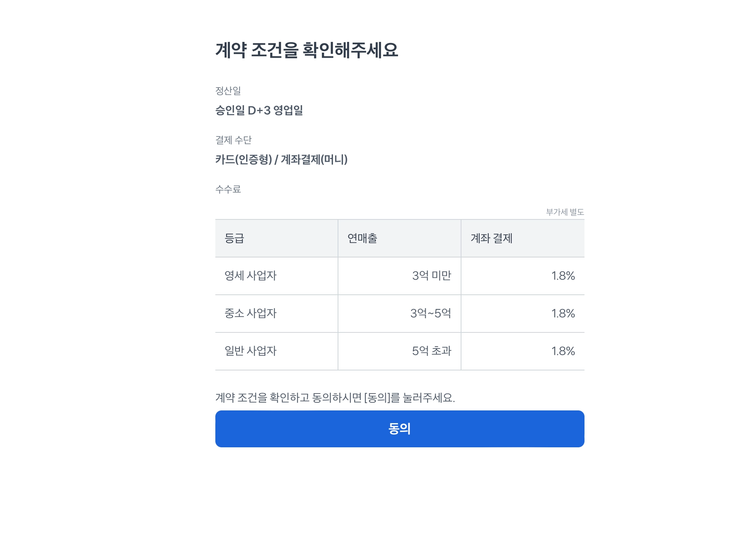Screen dimensions: 756x548
Task: Click the 1.8% fee for 영세 사업자
Action: point(563,276)
